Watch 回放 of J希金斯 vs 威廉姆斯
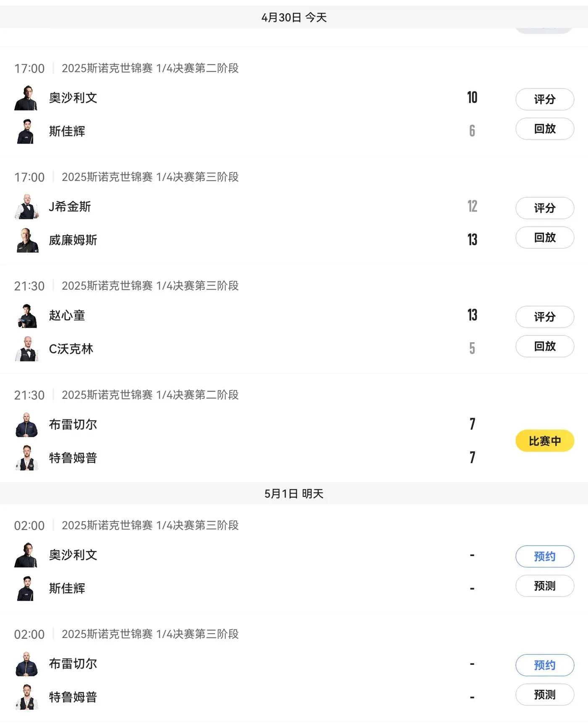This screenshot has height=724, width=588. [545, 238]
